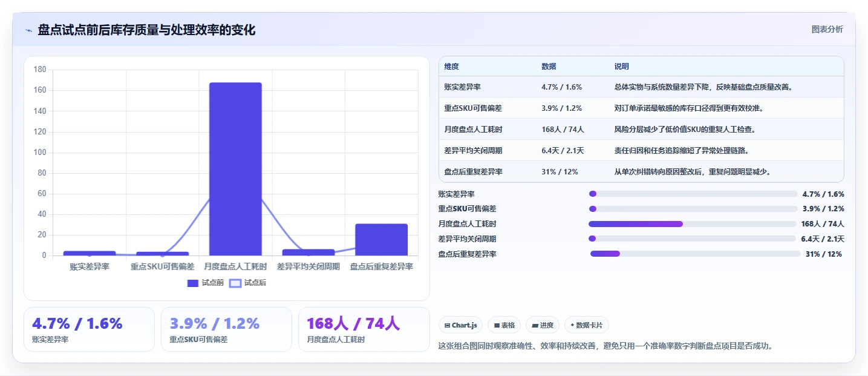Click the 盘点后重复差异率 progress bar
868x376 pixels.
coord(696,254)
